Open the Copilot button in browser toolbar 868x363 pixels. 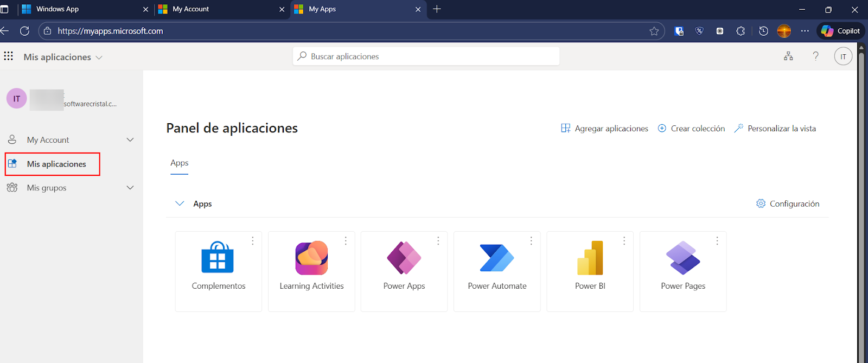[841, 31]
